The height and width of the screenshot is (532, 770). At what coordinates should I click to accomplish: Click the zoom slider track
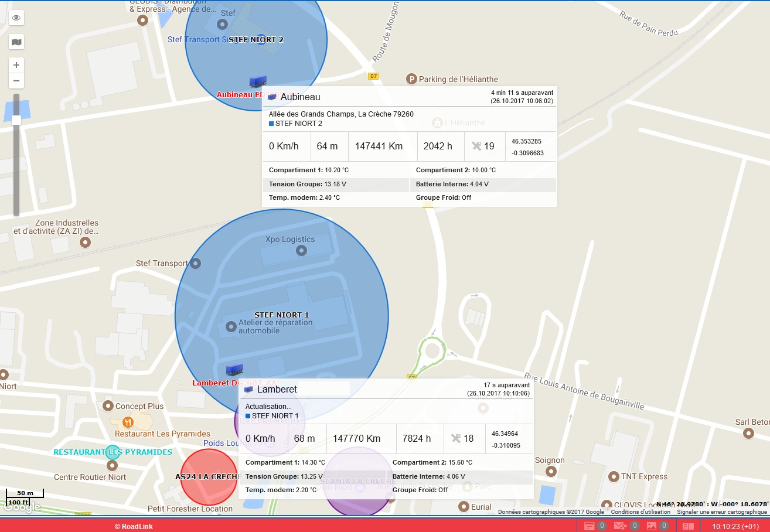16,155
